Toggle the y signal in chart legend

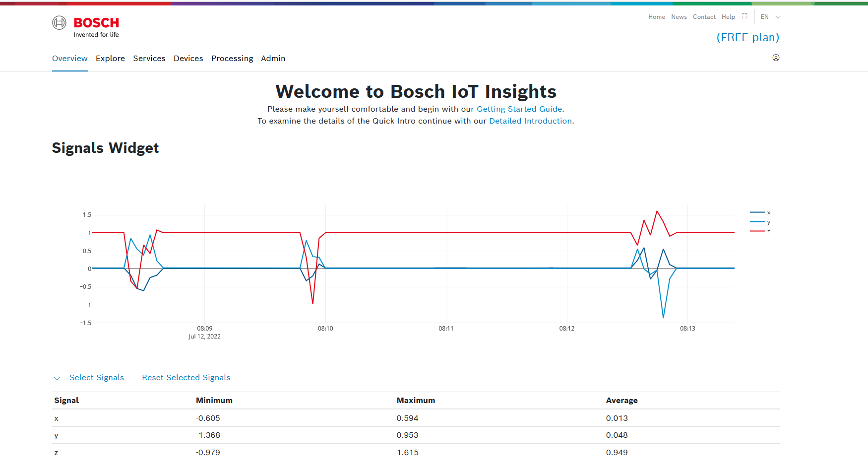[760, 222]
